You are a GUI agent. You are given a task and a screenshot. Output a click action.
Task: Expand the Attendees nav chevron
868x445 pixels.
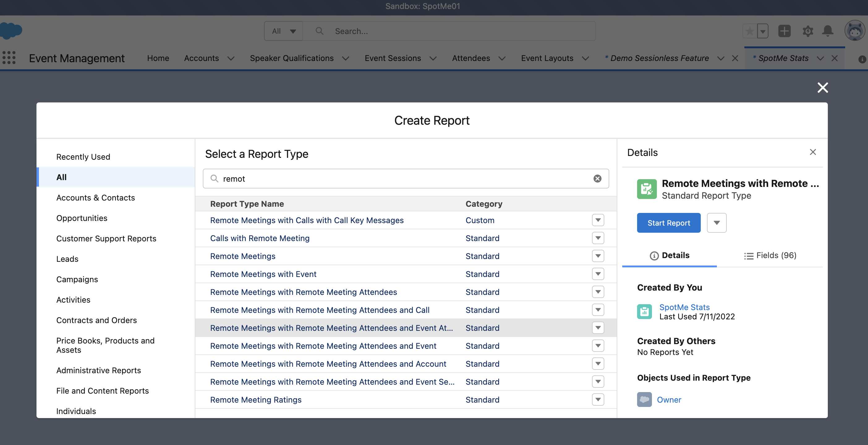(x=502, y=58)
